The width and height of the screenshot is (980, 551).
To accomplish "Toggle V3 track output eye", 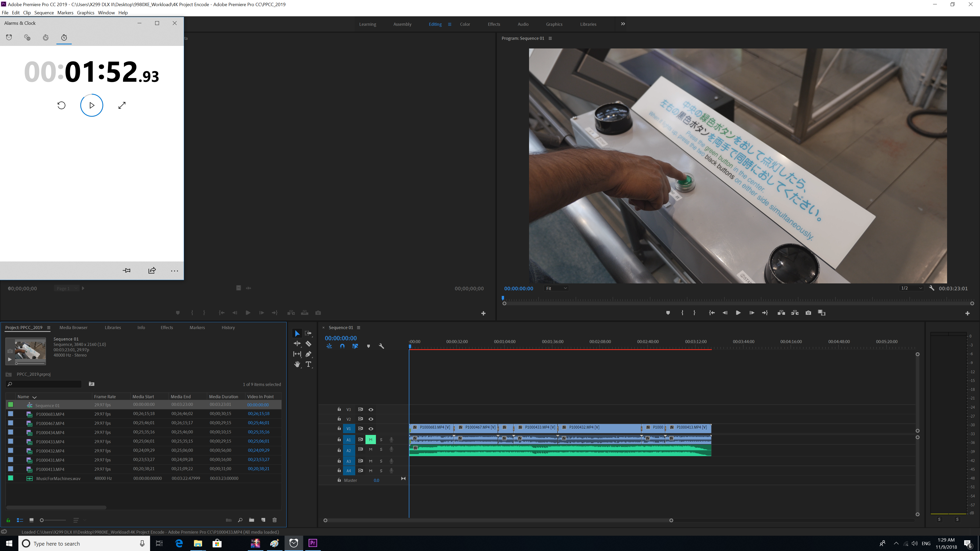I will pos(371,409).
